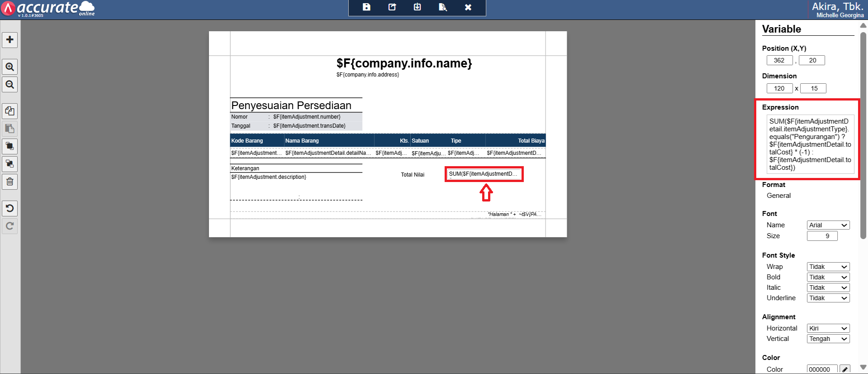The height and width of the screenshot is (374, 868).
Task: Open the Underline dropdown
Action: [828, 298]
